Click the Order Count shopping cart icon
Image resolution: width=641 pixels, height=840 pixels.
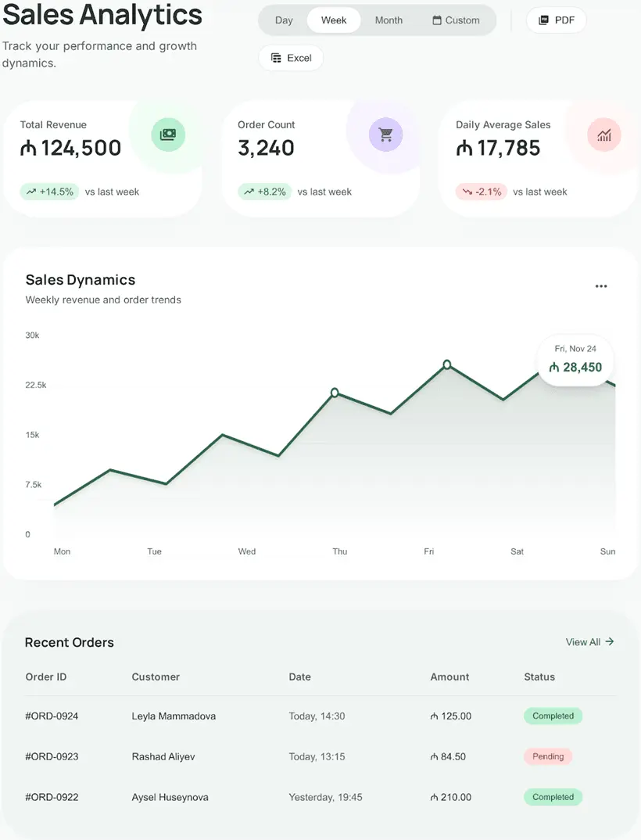[385, 135]
